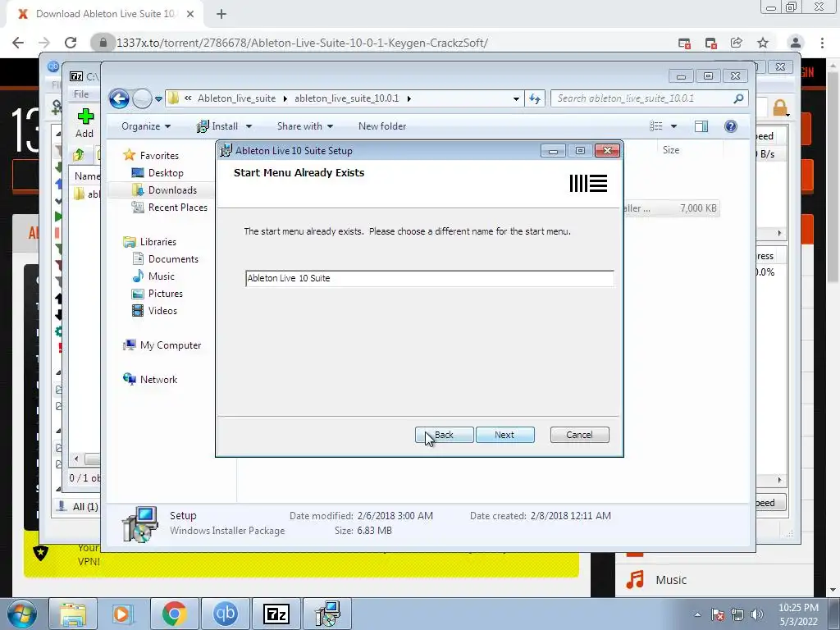The height and width of the screenshot is (630, 840).
Task: Click the Install toolbar button
Action: (x=217, y=126)
